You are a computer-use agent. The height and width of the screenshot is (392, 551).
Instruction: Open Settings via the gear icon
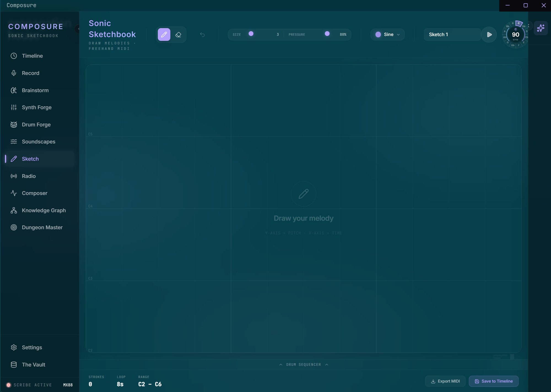14,347
